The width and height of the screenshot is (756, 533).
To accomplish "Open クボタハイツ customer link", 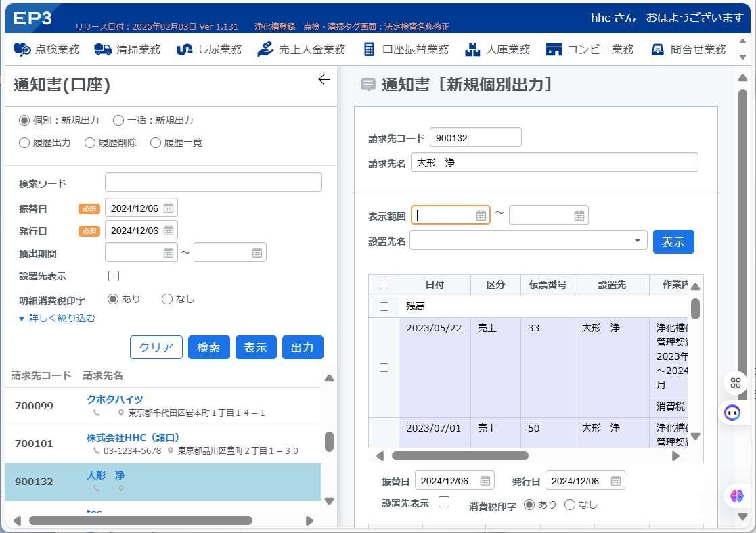I will click(115, 399).
